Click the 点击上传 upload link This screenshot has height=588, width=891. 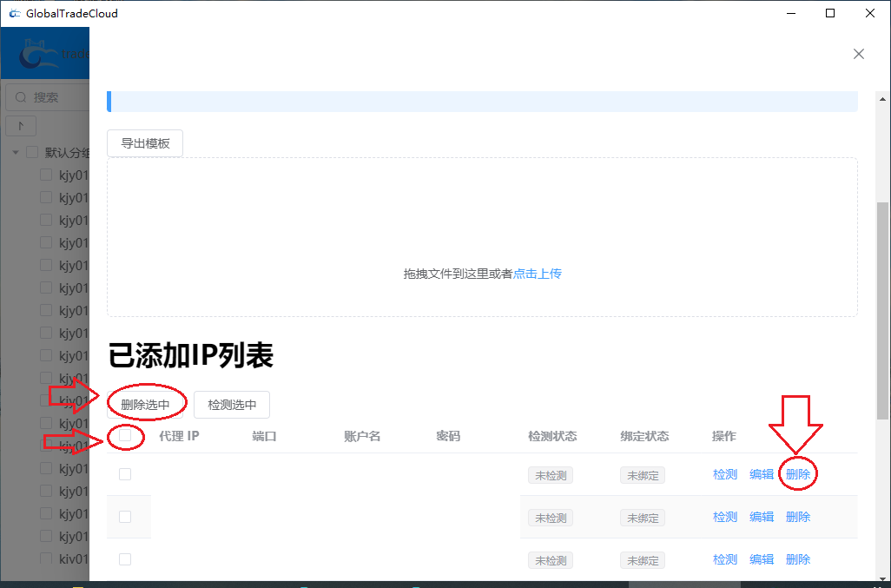pyautogui.click(x=537, y=273)
